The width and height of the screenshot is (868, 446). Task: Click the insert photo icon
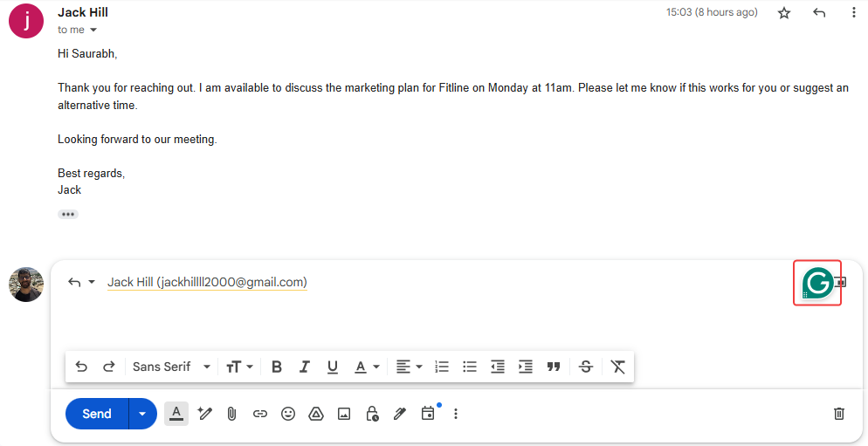344,414
